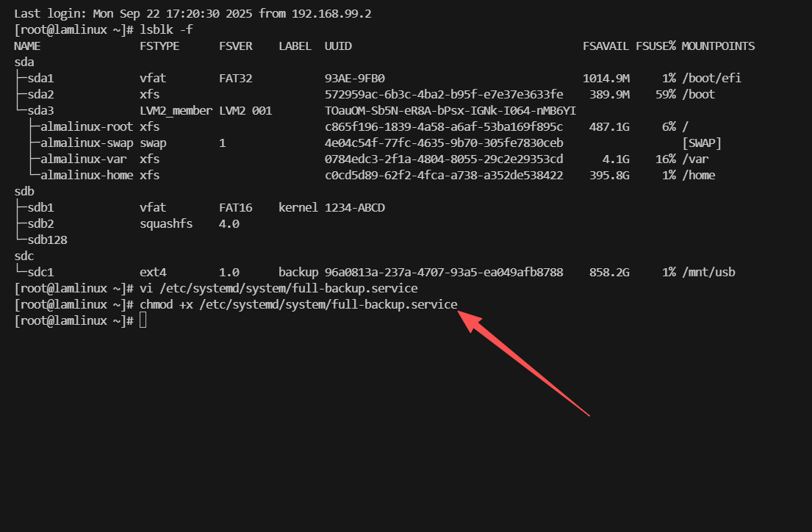
Task: Click the sda1 partition entry
Action: [x=40, y=78]
